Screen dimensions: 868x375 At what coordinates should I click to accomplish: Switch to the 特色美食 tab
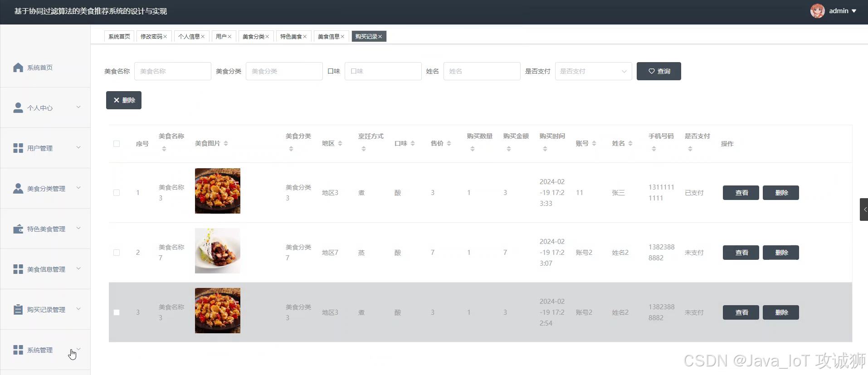point(291,37)
